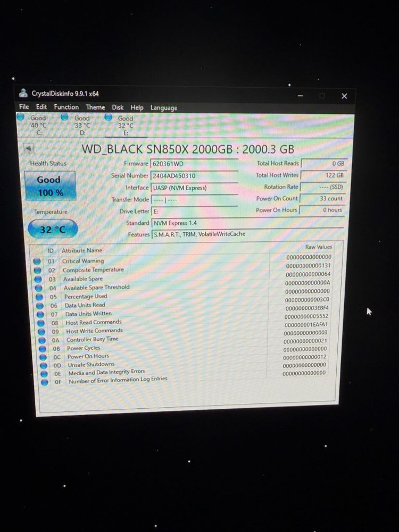Click the Drive Letter field E:
399x532 pixels.
tap(195, 211)
